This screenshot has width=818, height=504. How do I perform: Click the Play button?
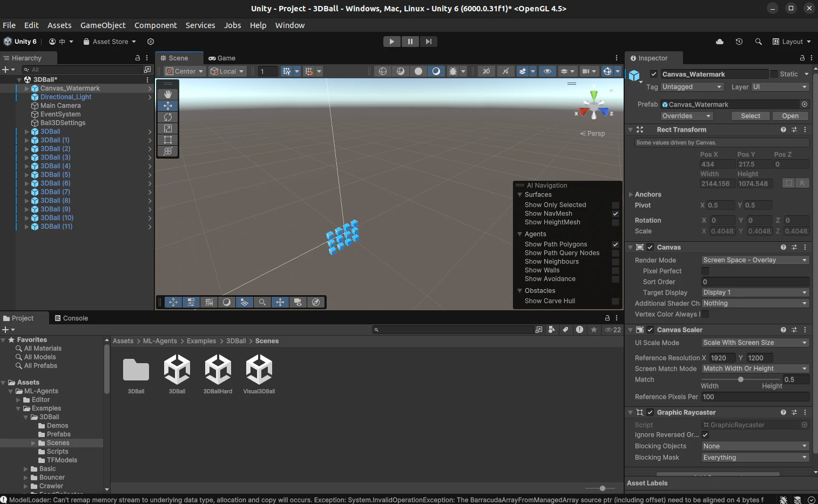pos(392,42)
